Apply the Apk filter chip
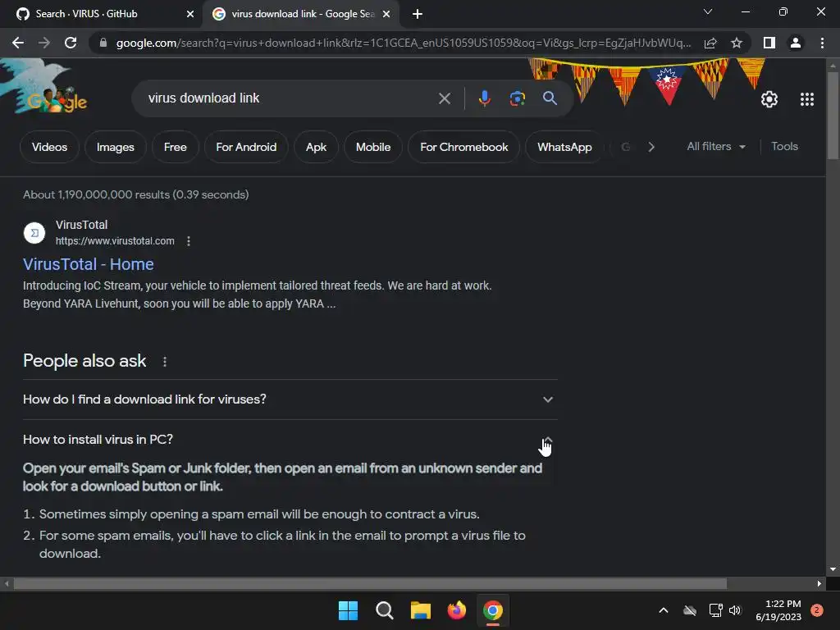 [x=316, y=147]
